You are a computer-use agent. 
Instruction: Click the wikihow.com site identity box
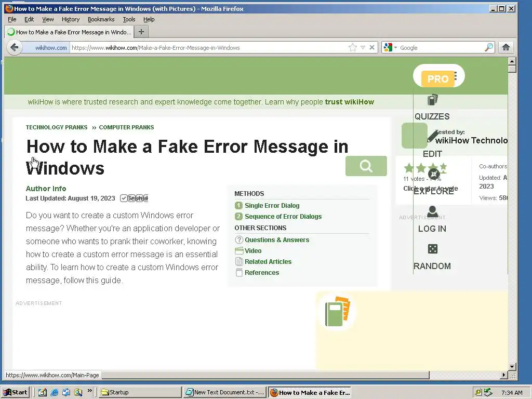click(x=46, y=47)
